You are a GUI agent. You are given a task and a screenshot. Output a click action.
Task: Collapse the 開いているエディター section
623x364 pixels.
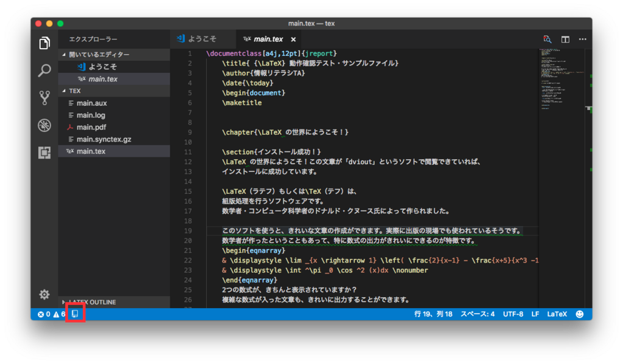(114, 54)
